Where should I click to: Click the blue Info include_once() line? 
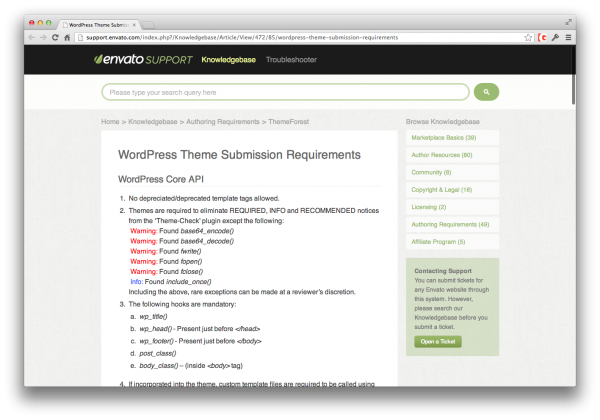tap(171, 282)
